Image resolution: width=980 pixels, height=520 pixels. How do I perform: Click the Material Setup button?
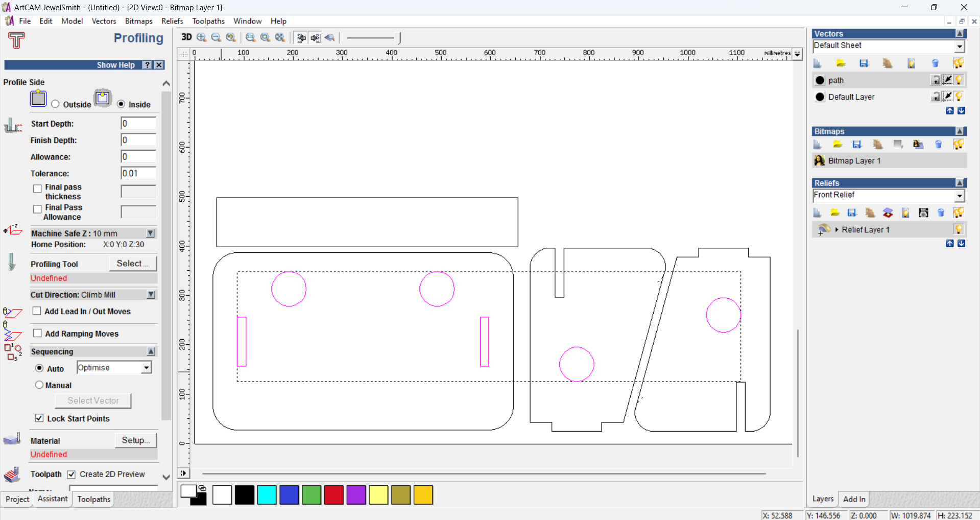pos(135,440)
